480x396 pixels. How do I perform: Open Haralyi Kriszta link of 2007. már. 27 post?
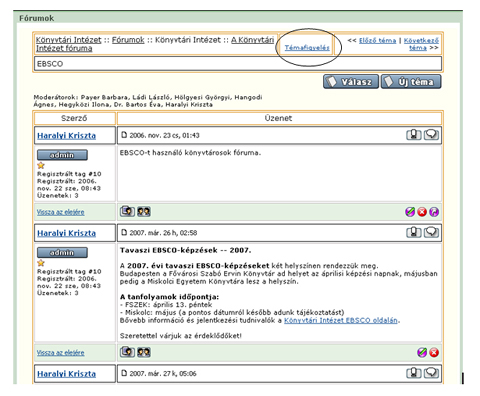(66, 374)
